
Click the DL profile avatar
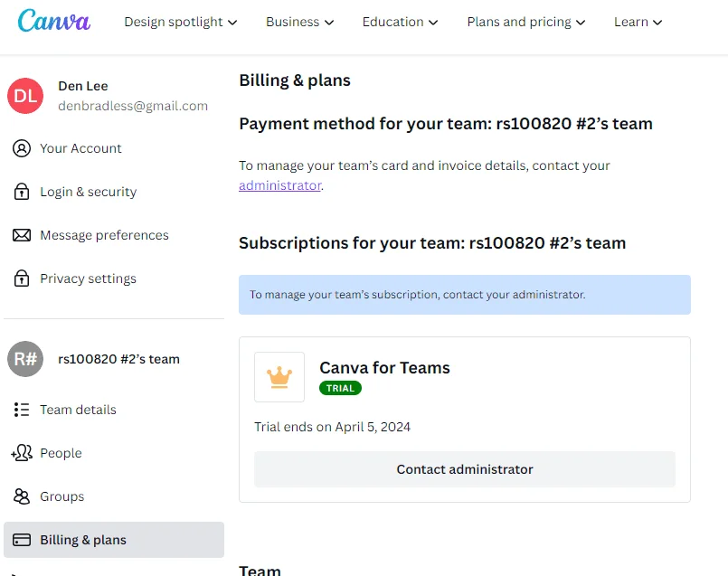coord(25,96)
